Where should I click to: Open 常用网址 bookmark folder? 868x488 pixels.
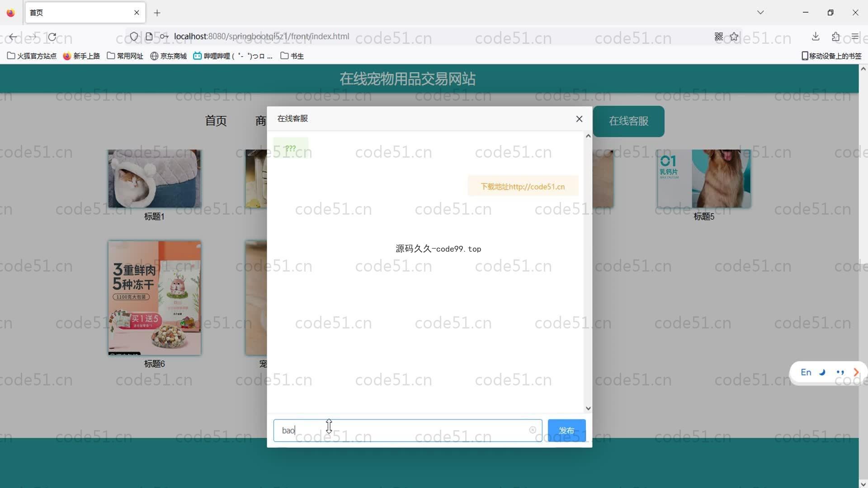pyautogui.click(x=125, y=56)
